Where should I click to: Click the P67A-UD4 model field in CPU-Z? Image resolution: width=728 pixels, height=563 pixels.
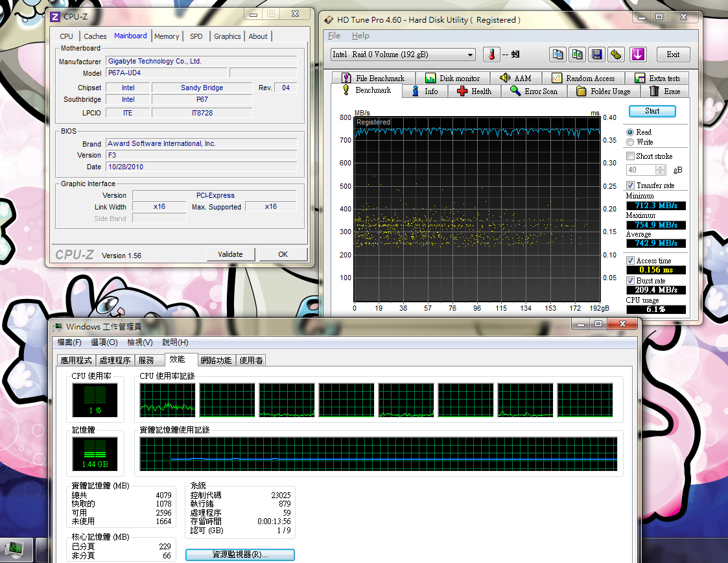tap(167, 73)
